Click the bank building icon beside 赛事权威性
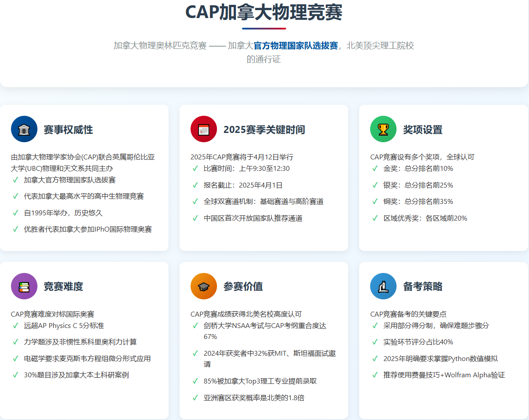 tap(24, 129)
